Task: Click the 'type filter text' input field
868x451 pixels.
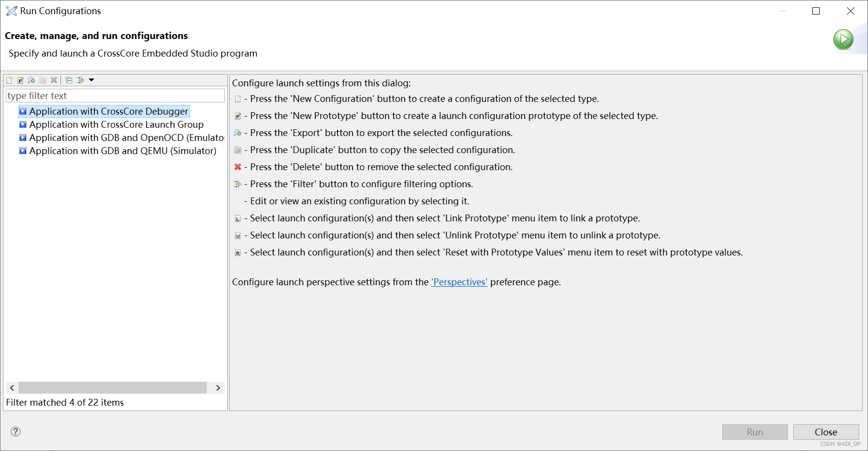Action: pyautogui.click(x=115, y=96)
